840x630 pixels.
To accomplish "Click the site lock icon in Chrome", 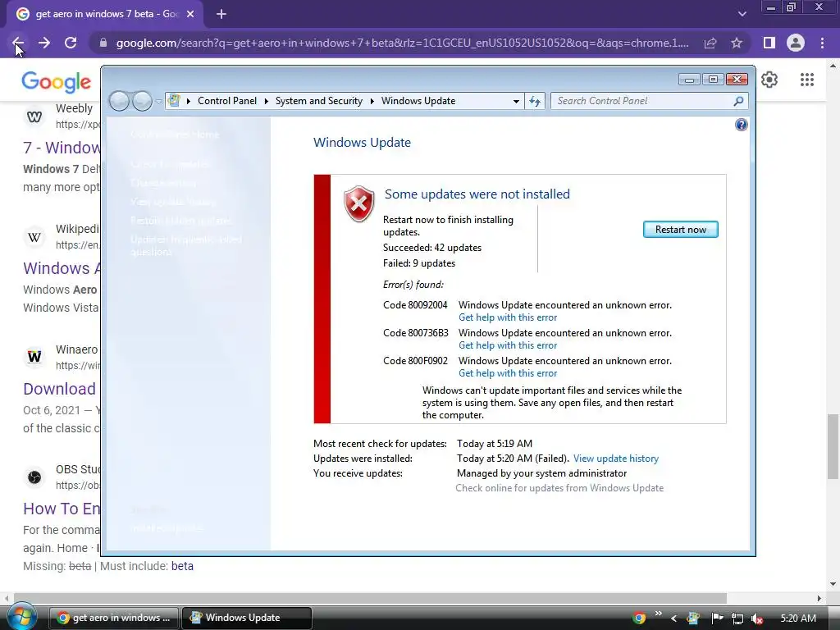I will tap(103, 43).
